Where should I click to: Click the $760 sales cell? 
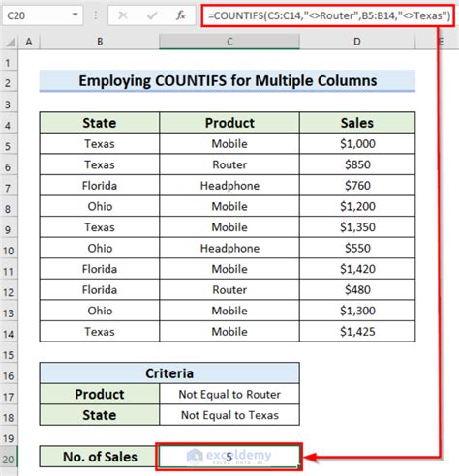[357, 186]
